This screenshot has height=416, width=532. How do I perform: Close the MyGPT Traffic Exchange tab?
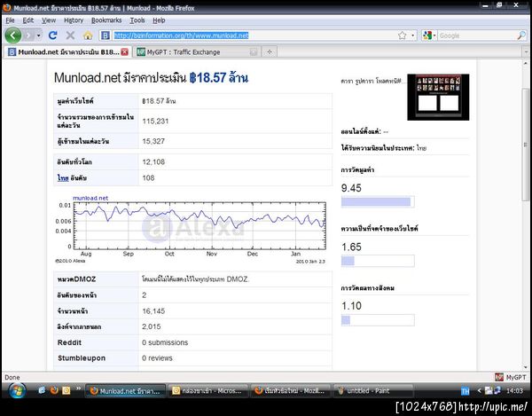click(253, 52)
